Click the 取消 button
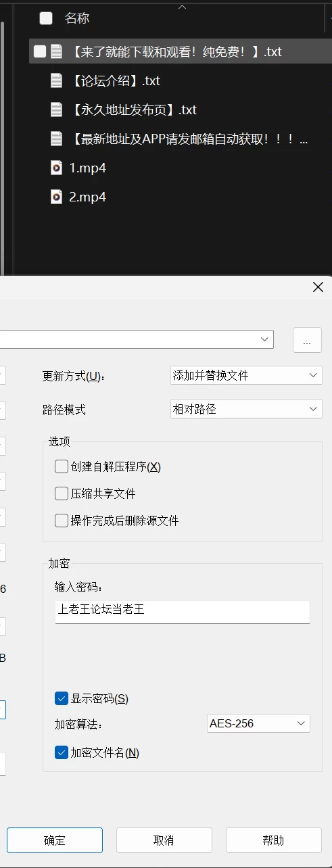This screenshot has height=868, width=332. [164, 840]
